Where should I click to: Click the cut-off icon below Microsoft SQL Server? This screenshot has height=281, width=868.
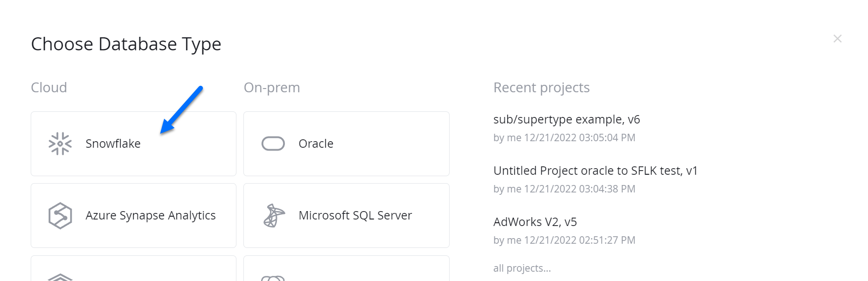point(273,278)
